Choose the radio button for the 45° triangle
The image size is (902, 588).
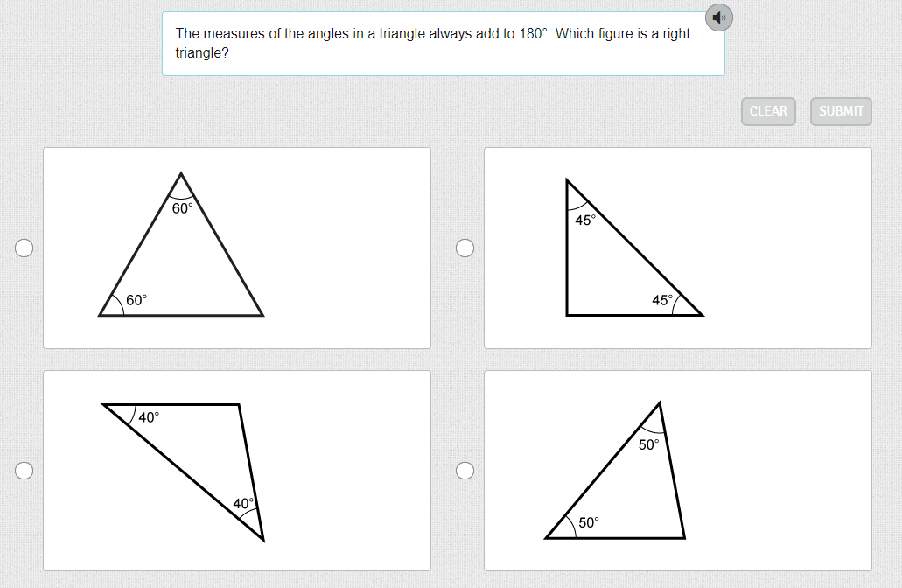[465, 248]
